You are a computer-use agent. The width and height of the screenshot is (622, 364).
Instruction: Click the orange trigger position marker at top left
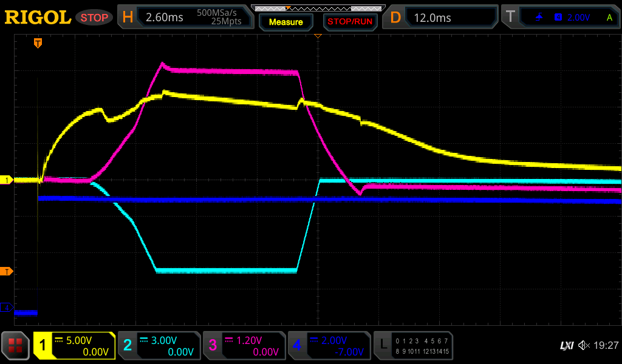click(38, 42)
